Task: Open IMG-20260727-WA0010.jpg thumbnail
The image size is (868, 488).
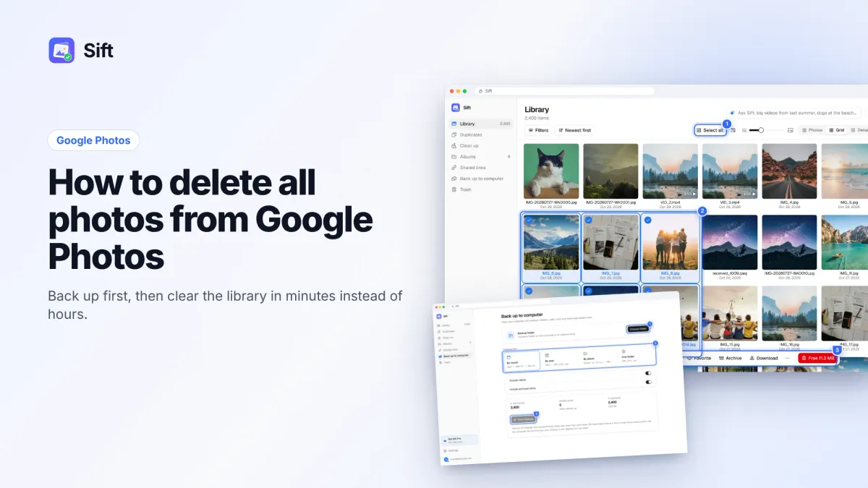Action: pos(789,242)
